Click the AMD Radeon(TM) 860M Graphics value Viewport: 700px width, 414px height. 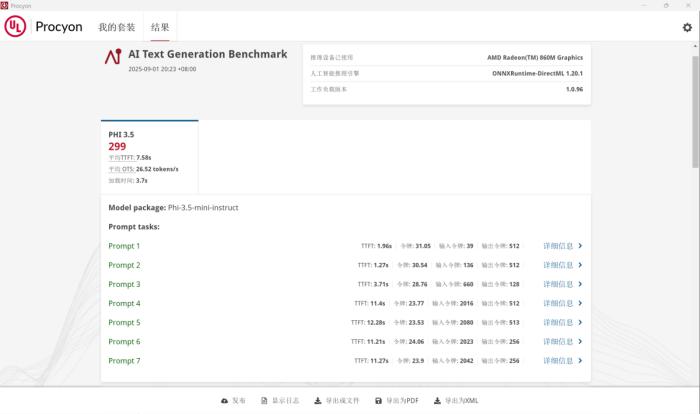[x=535, y=57]
